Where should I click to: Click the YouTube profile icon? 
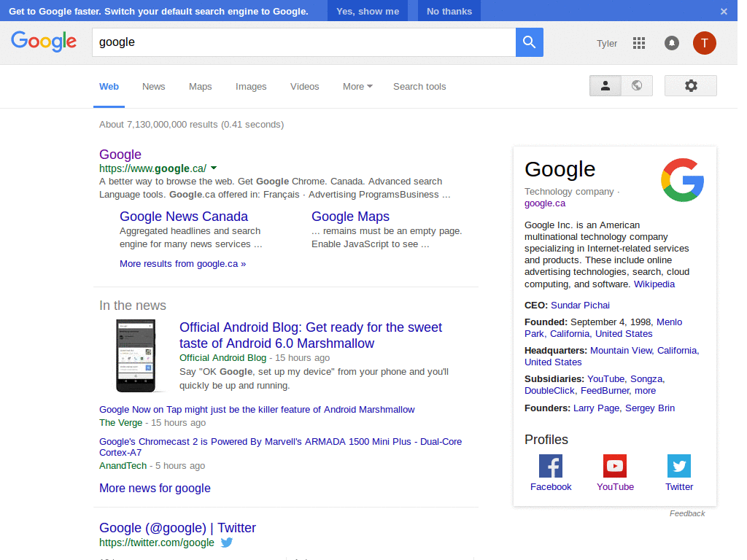click(x=615, y=466)
